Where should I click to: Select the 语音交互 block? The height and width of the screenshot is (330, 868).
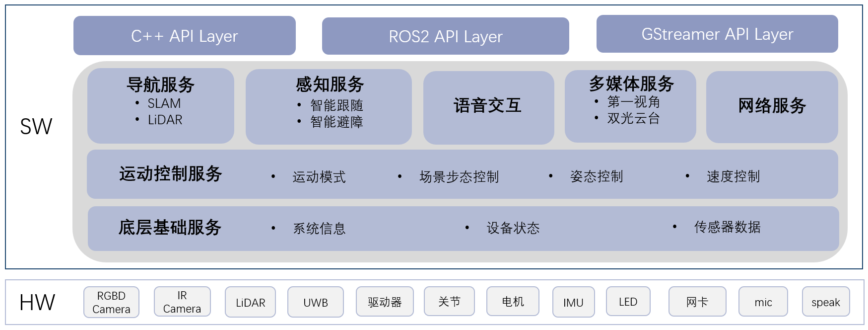[x=488, y=107]
